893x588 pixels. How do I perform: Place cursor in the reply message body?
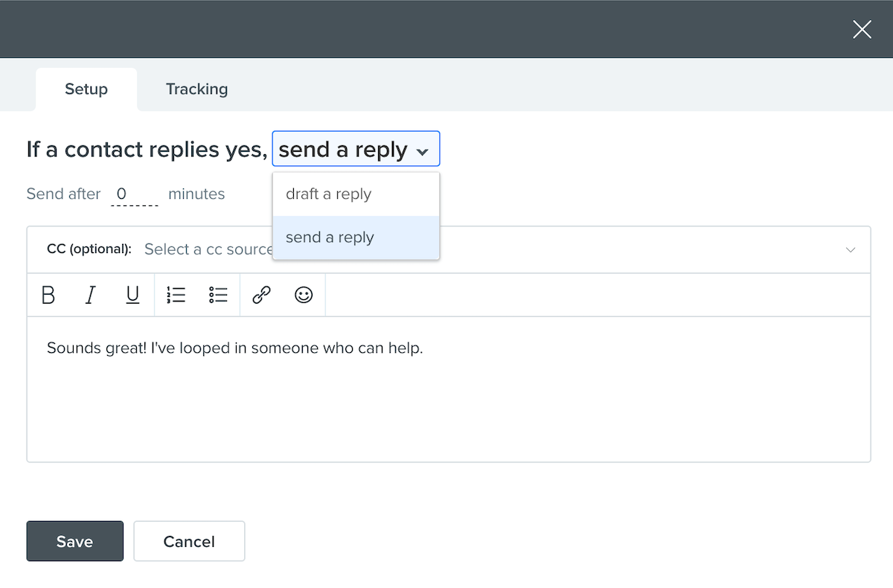[x=449, y=389]
